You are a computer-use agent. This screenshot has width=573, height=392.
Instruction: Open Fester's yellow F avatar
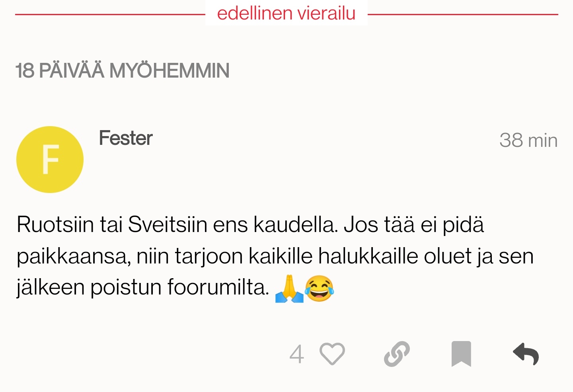(50, 160)
